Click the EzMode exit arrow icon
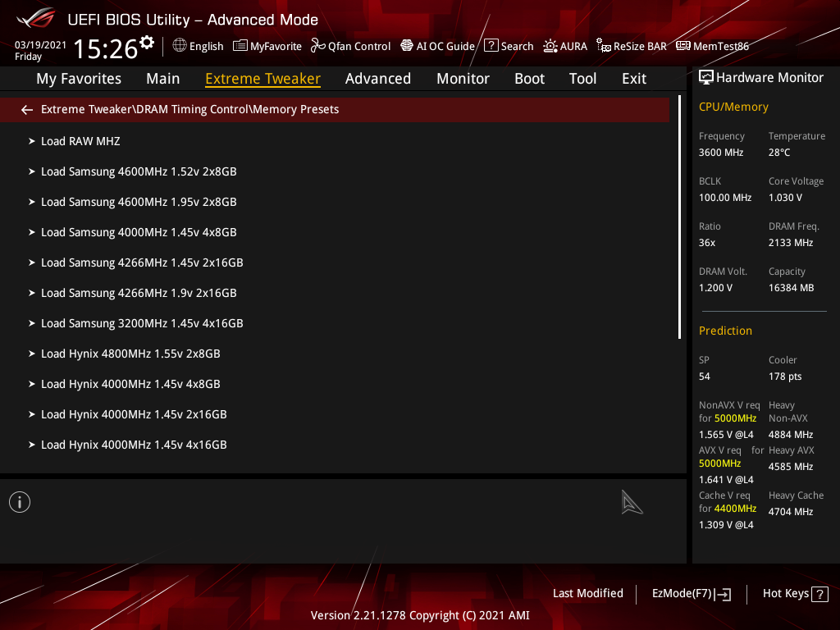This screenshot has height=630, width=840. coord(724,594)
